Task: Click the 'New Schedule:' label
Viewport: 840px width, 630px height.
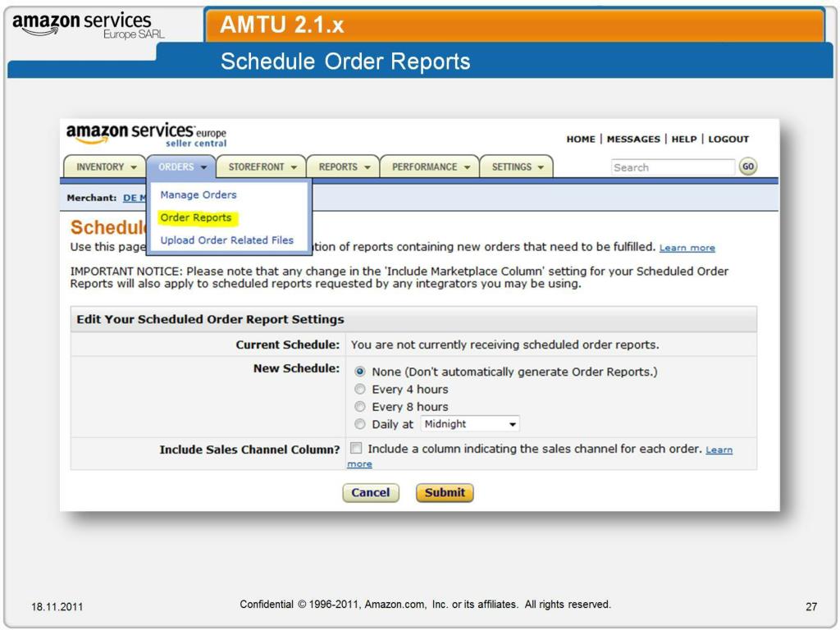Action: pos(296,368)
